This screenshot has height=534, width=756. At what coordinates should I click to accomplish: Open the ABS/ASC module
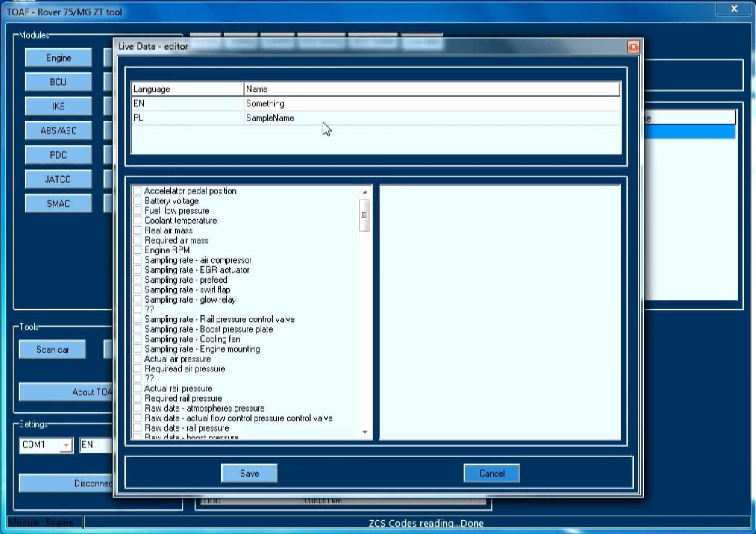pos(59,130)
